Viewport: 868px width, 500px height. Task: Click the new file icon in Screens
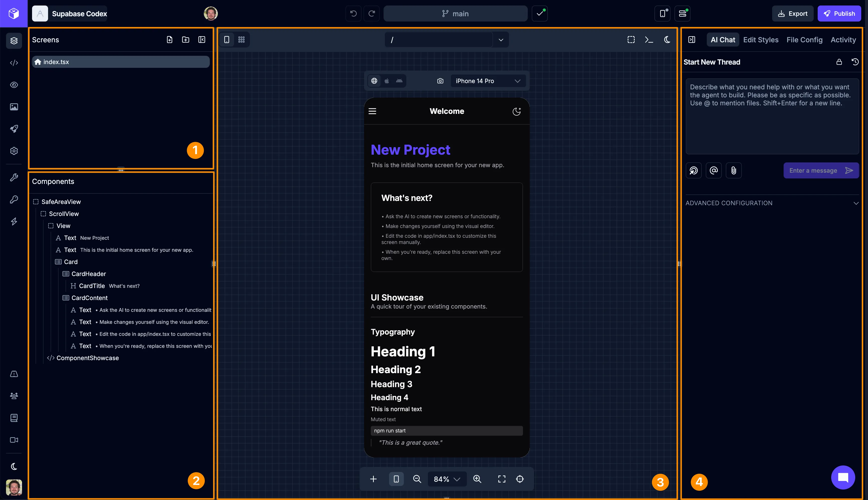click(169, 40)
